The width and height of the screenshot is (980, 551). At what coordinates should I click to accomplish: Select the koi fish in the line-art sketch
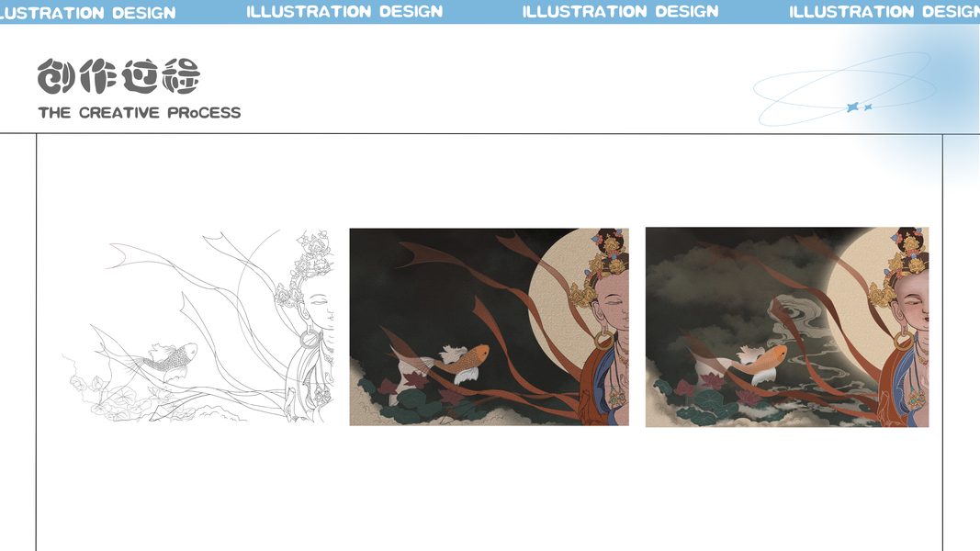(x=166, y=358)
